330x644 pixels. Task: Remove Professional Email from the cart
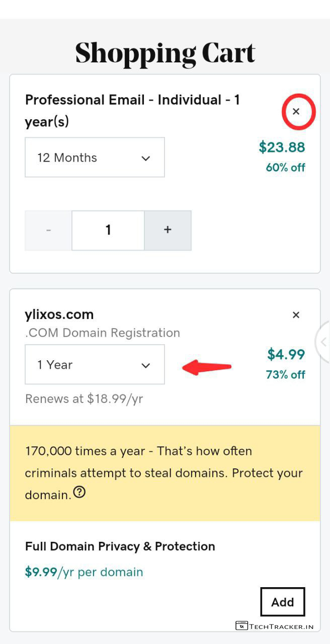(x=296, y=111)
